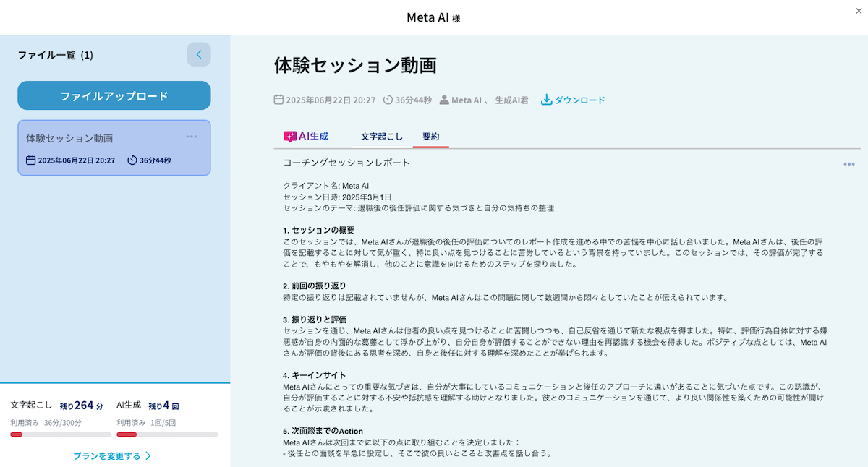Click 利用済み 36分/300分 text

point(46,422)
